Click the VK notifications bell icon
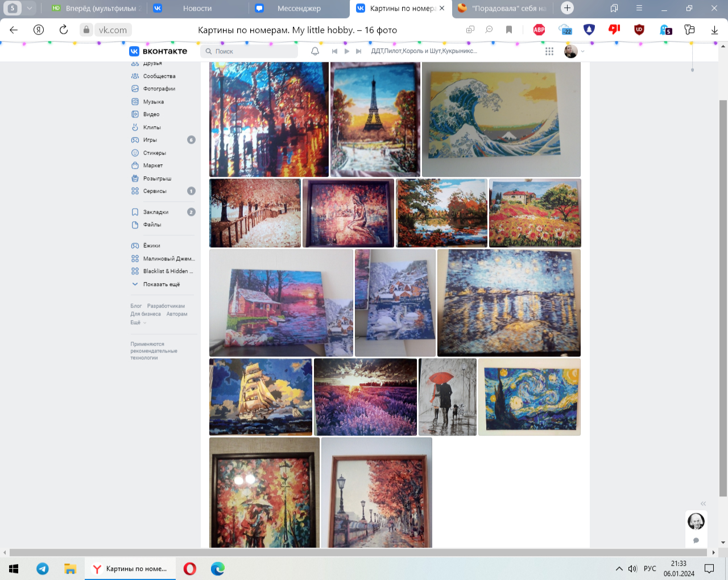Screen dimensions: 728x580 tap(315, 51)
